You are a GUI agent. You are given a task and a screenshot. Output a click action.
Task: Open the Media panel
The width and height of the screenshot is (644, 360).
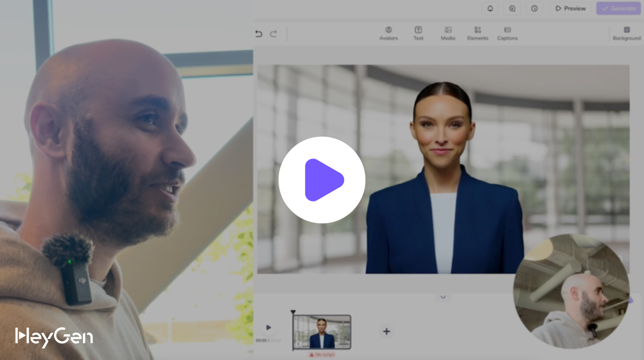click(448, 33)
